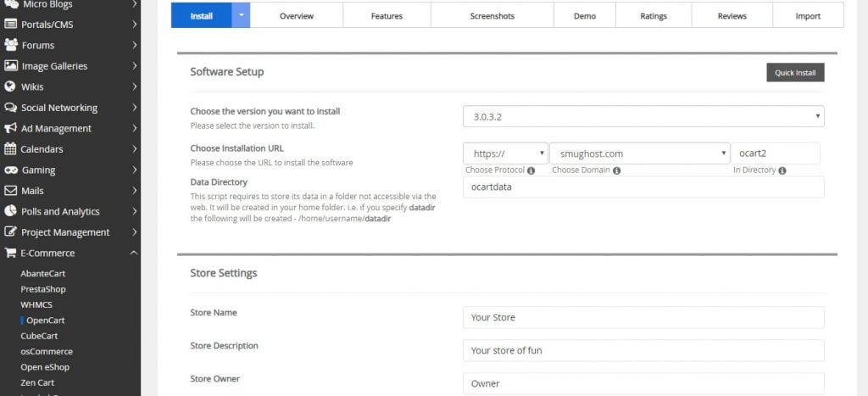The width and height of the screenshot is (868, 396).
Task: Click the Portals/CMS sidebar icon
Action: [10, 25]
